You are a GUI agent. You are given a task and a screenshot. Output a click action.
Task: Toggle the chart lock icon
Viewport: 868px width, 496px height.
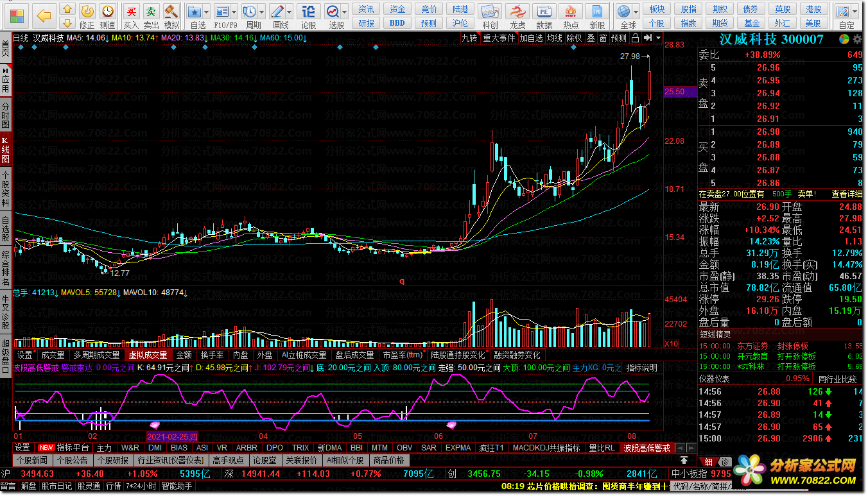[x=636, y=38]
